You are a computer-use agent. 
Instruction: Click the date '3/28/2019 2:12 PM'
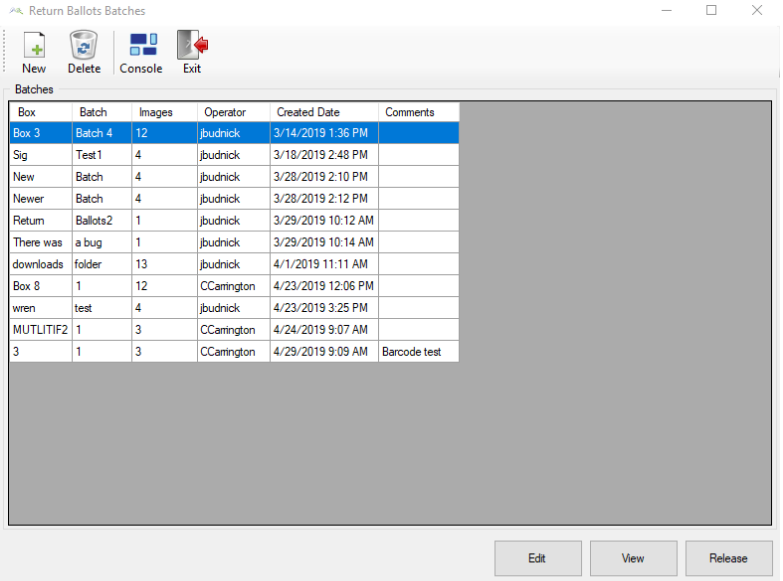[324, 199]
